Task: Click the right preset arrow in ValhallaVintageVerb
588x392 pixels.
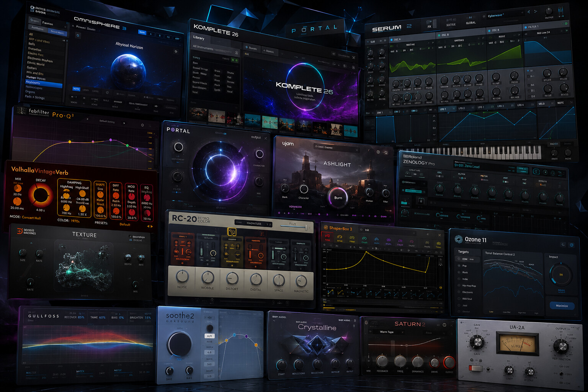Action: [x=152, y=226]
